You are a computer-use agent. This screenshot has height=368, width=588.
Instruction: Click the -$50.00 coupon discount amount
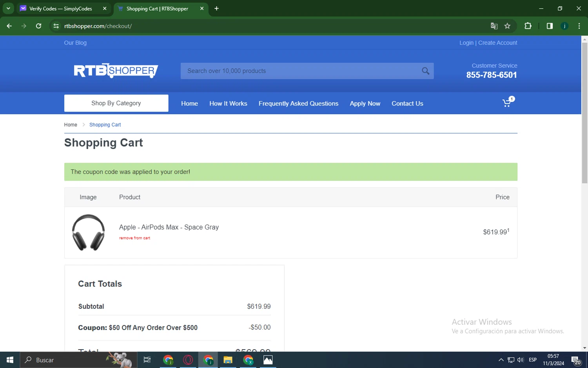pos(260,327)
